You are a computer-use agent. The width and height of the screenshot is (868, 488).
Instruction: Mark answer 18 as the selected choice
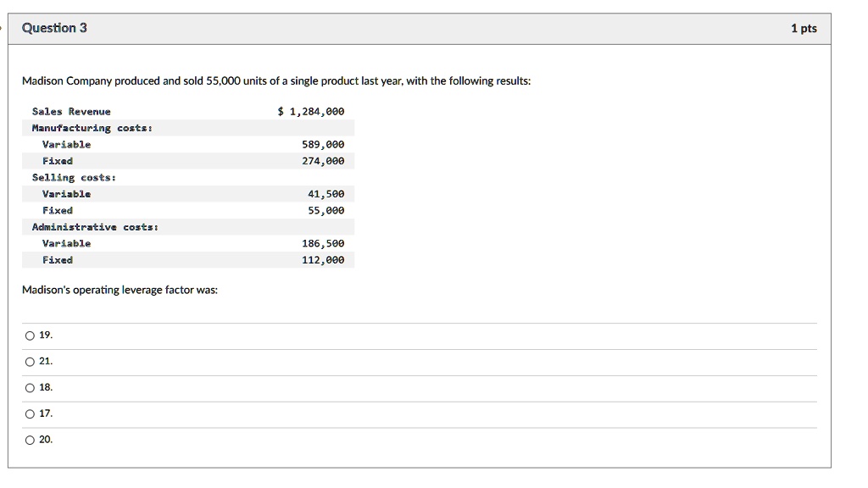coord(31,388)
